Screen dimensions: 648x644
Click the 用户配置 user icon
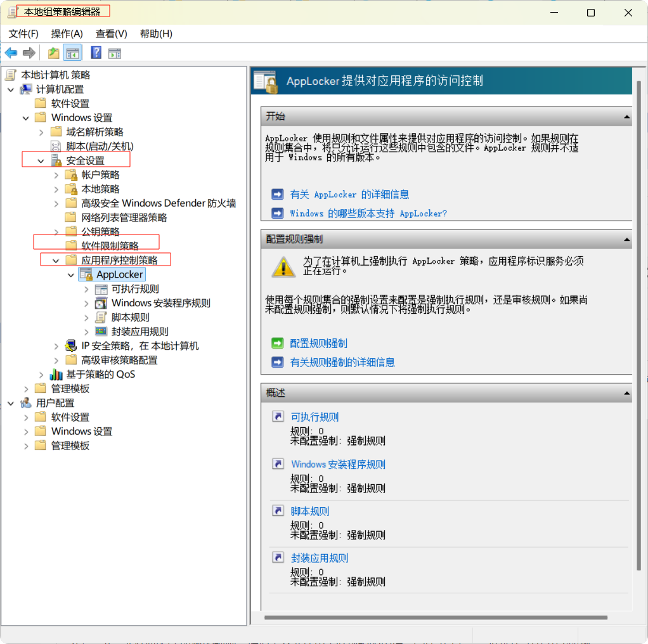point(26,402)
